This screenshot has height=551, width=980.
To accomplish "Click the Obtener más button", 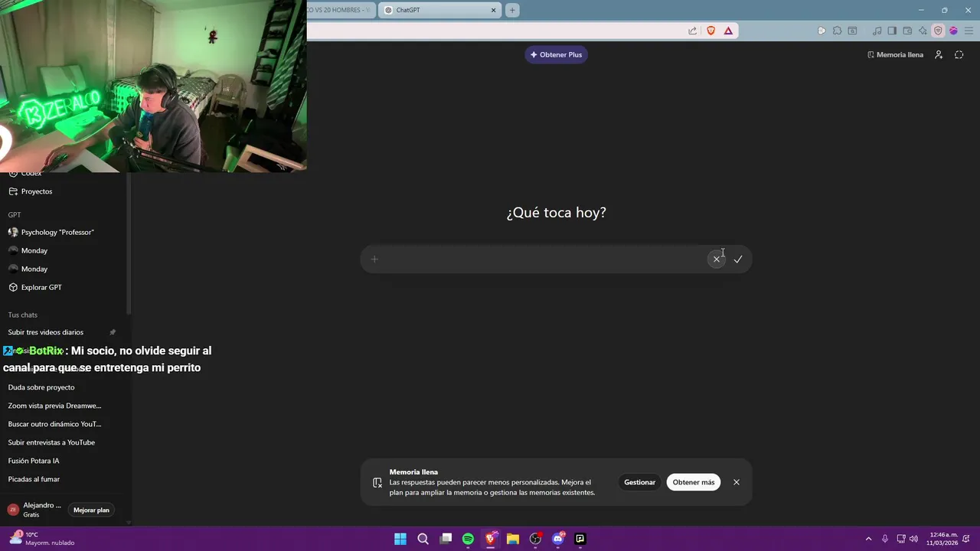I will click(694, 482).
